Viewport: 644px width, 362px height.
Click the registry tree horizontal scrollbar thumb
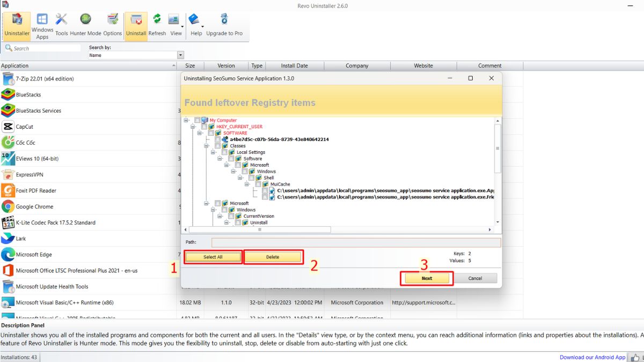pyautogui.click(x=260, y=230)
